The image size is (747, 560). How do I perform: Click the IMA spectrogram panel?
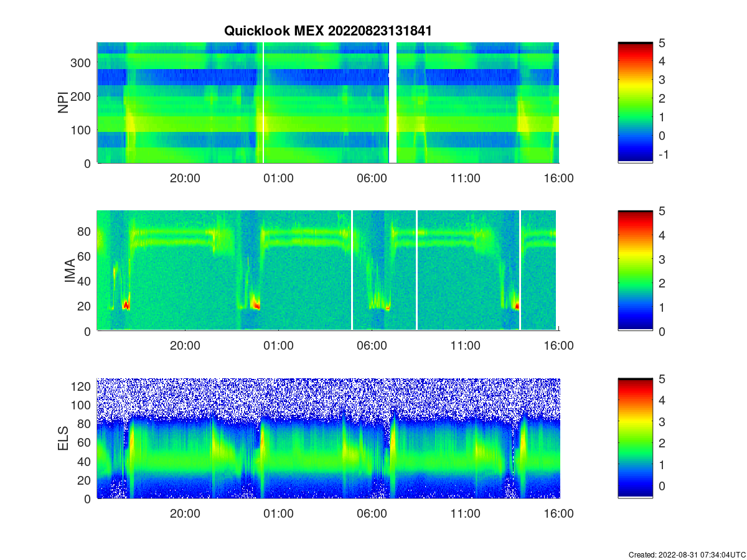[x=328, y=271]
